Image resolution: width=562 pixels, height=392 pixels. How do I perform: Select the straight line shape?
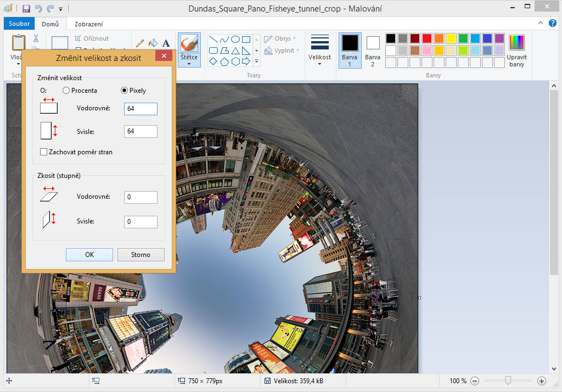pos(213,40)
